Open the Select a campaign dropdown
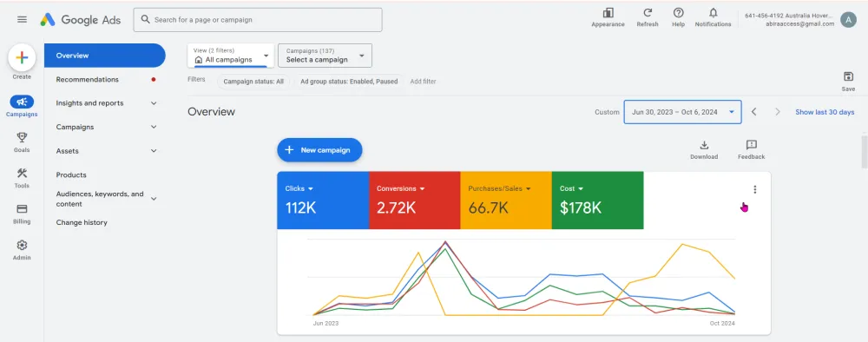This screenshot has height=342, width=868. point(325,56)
